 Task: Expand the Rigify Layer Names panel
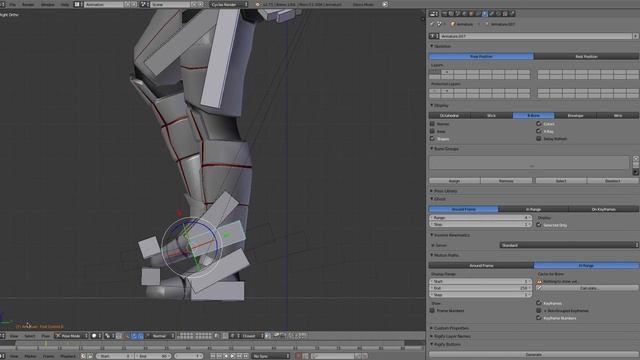[x=450, y=336]
